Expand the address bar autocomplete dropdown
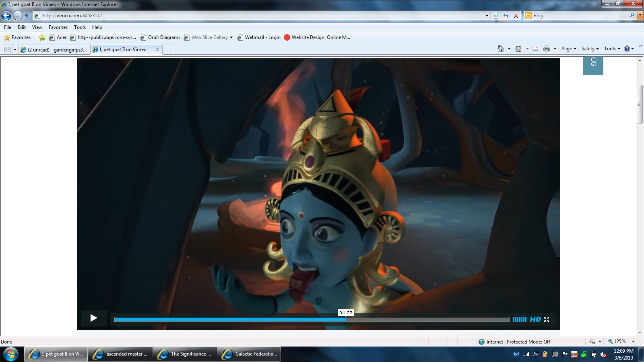 pos(487,16)
